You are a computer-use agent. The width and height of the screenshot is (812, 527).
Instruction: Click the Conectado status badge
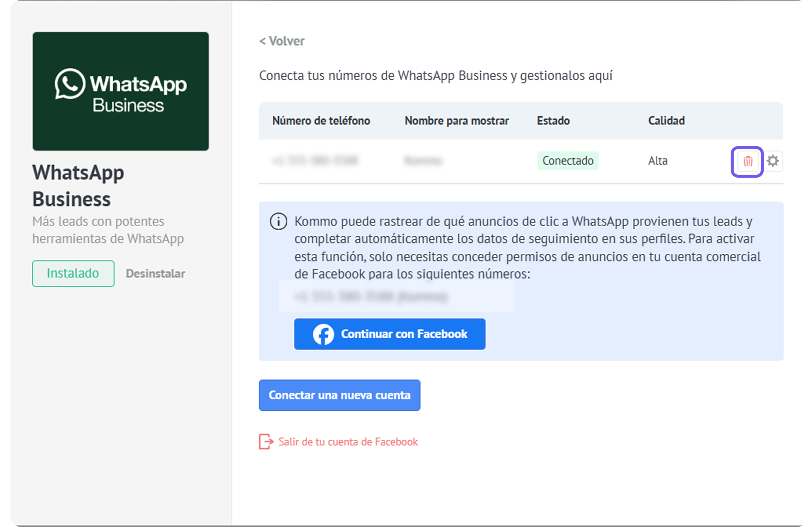(568, 161)
